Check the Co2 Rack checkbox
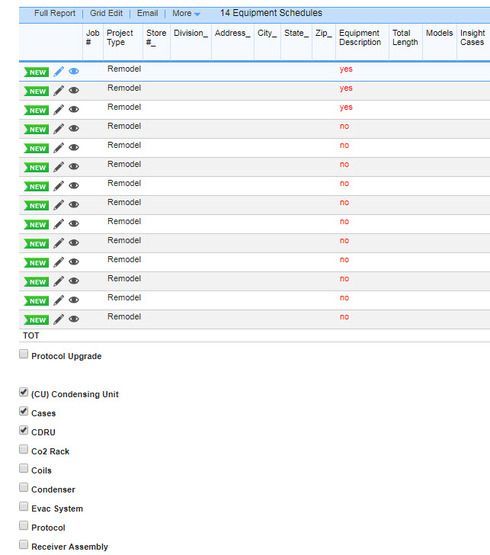The width and height of the screenshot is (490, 555). point(23,450)
